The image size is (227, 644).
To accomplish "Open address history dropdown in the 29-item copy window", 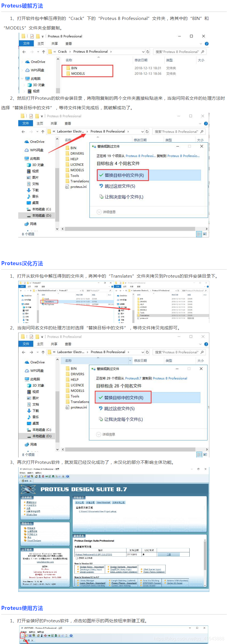I will click(143, 352).
